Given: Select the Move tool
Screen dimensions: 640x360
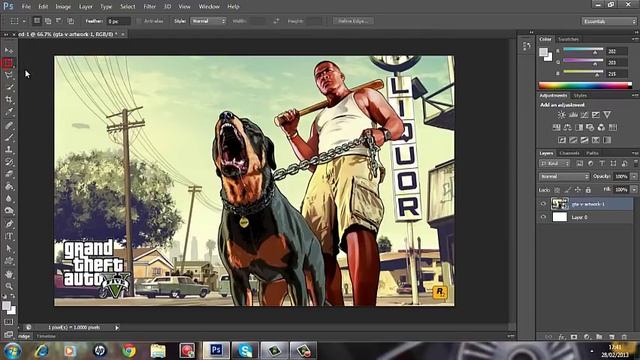Looking at the screenshot, I should tap(9, 51).
